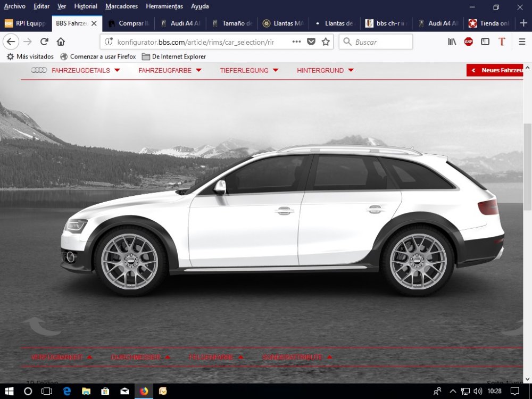532x399 pixels.
Task: Open the Adblock Plus extension icon
Action: tap(468, 42)
